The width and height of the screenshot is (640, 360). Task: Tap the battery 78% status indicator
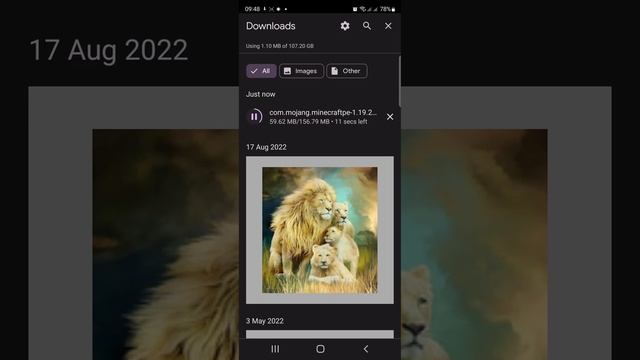(387, 9)
